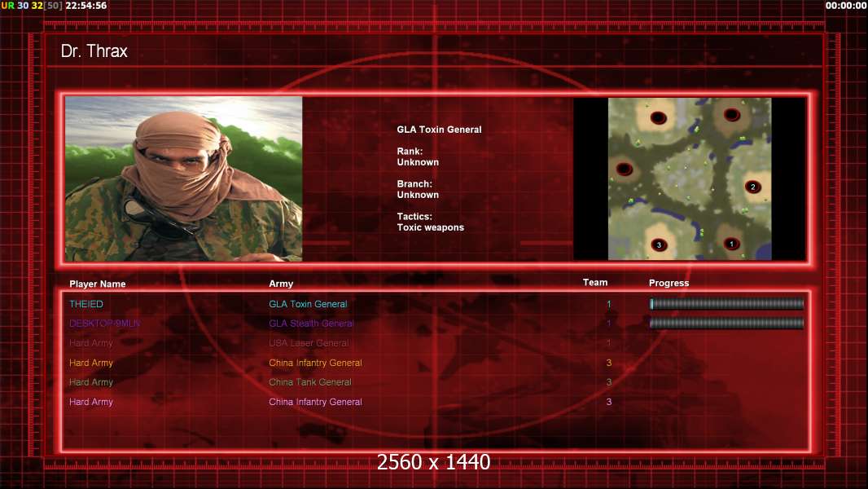Click the 'Branch:' label
The height and width of the screenshot is (489, 868).
[x=414, y=184]
